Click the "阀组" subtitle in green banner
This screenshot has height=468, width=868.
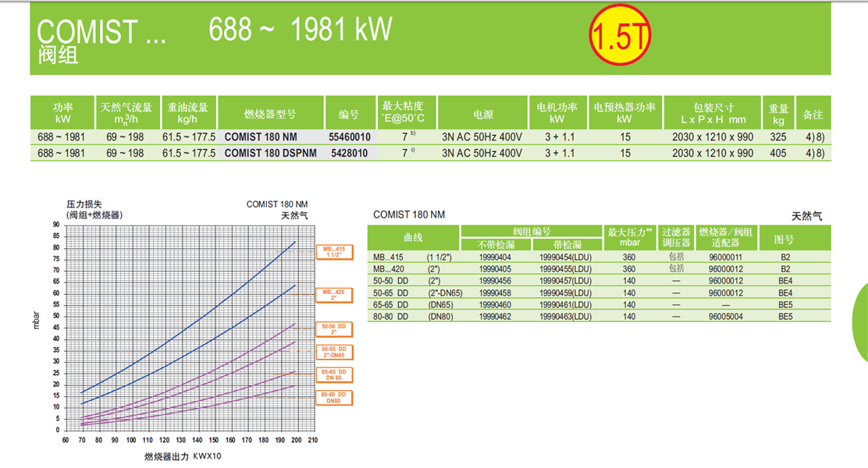coord(58,55)
